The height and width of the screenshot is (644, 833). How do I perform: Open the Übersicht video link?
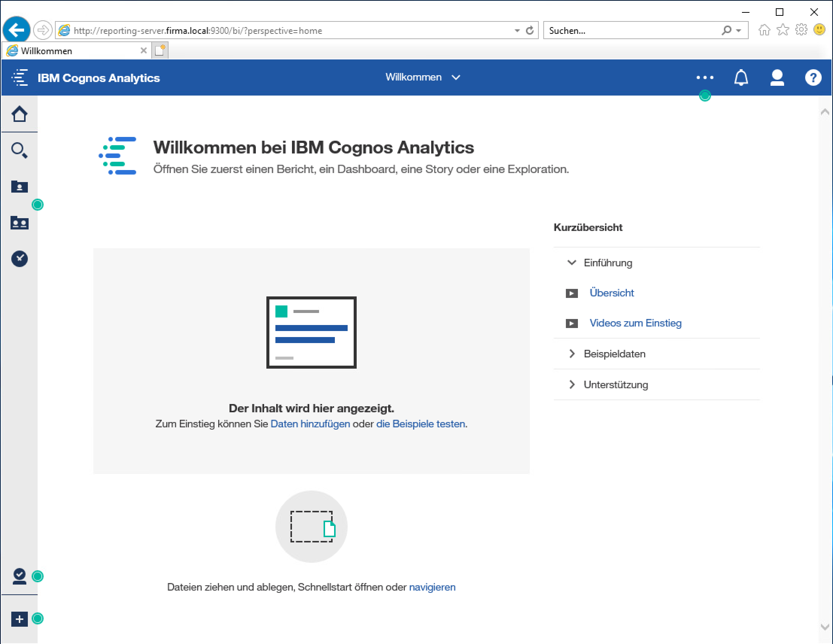click(611, 293)
